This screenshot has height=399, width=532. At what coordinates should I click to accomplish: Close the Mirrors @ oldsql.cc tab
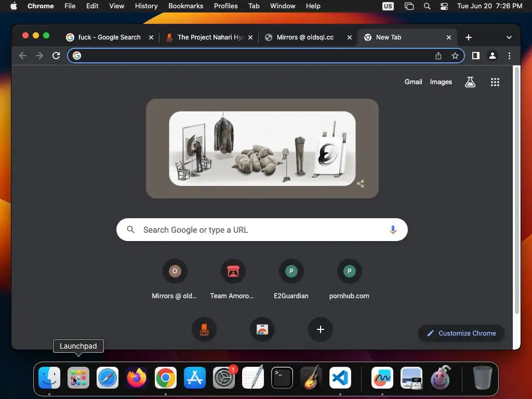click(350, 37)
